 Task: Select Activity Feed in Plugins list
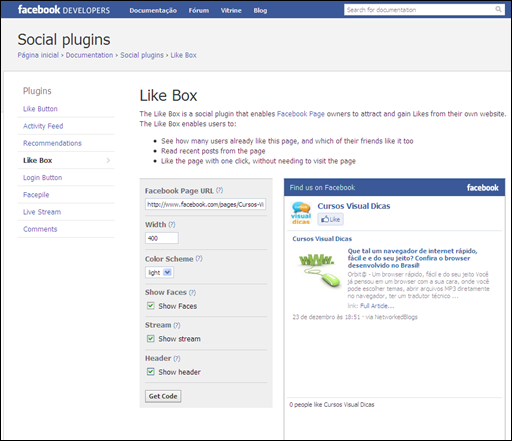(43, 126)
